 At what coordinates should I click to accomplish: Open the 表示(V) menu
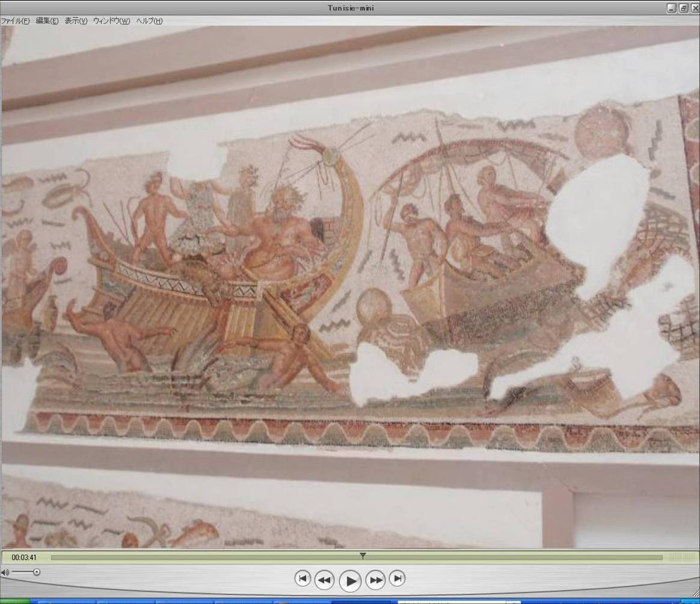(x=76, y=20)
